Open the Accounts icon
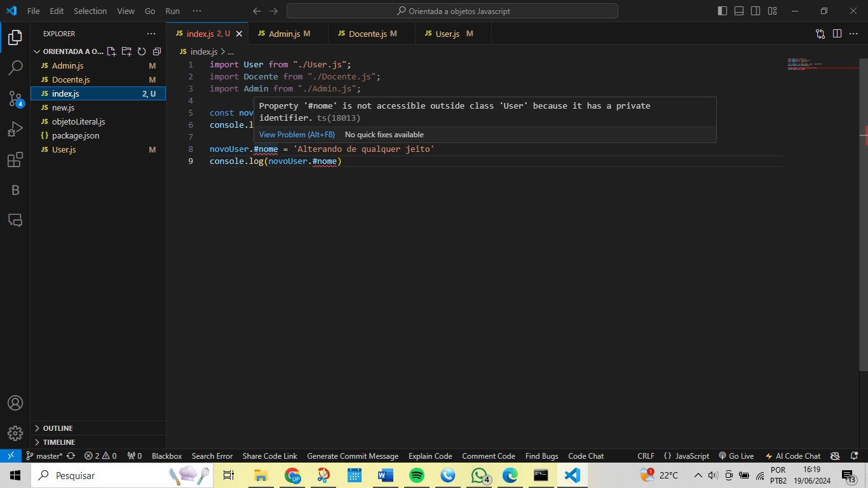868x488 pixels. point(15,403)
